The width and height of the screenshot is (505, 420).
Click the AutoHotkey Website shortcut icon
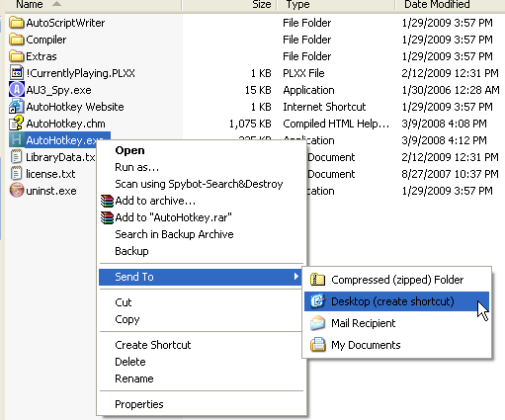point(17,107)
